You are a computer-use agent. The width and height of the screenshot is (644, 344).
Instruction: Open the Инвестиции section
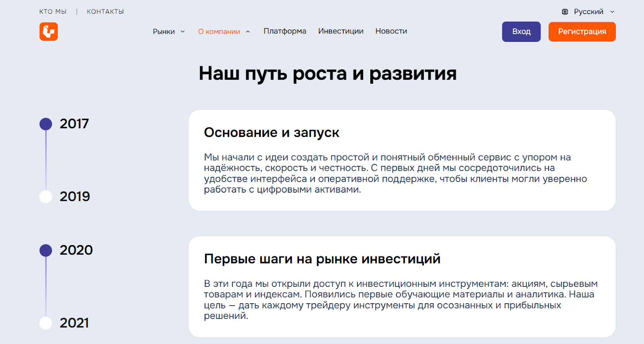point(341,31)
